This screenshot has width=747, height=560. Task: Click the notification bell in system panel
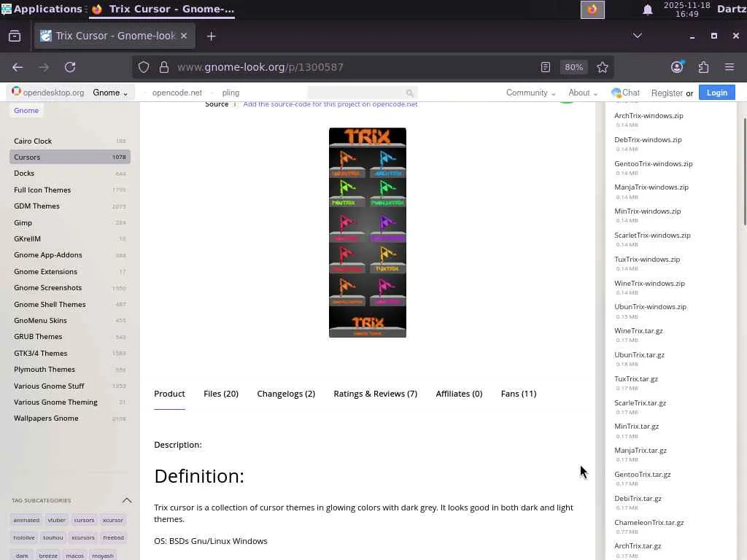coord(648,9)
